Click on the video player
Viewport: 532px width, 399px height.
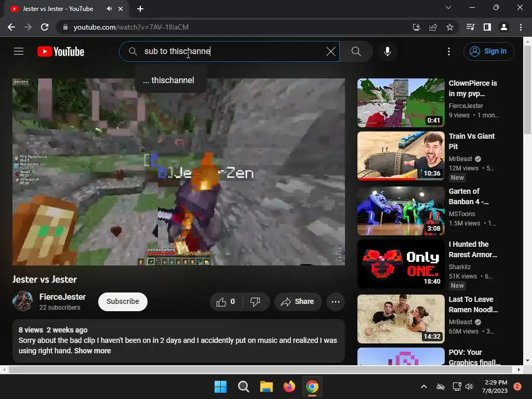coord(179,172)
